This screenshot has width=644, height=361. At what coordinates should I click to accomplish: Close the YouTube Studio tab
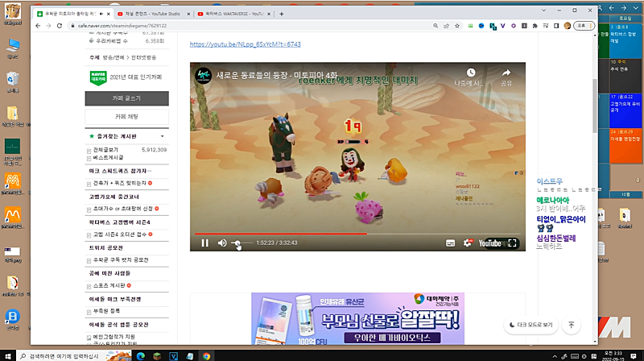[x=188, y=14]
